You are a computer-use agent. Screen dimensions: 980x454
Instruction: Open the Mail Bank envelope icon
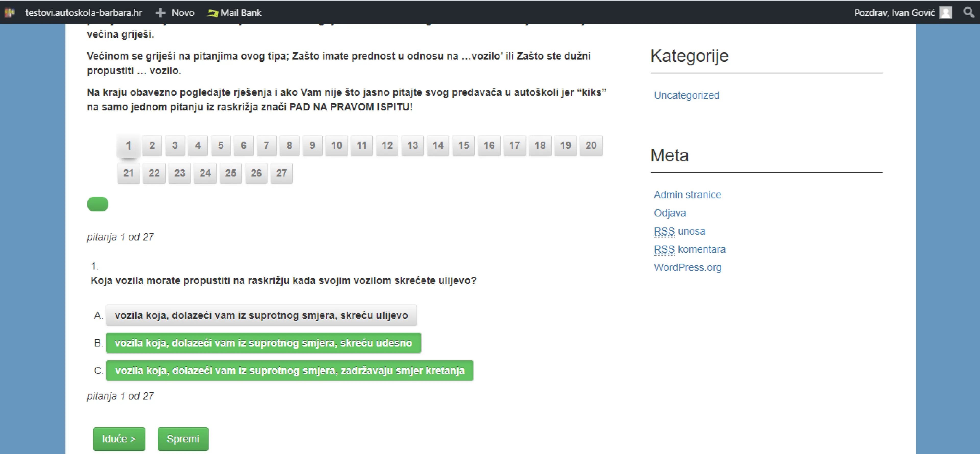212,13
